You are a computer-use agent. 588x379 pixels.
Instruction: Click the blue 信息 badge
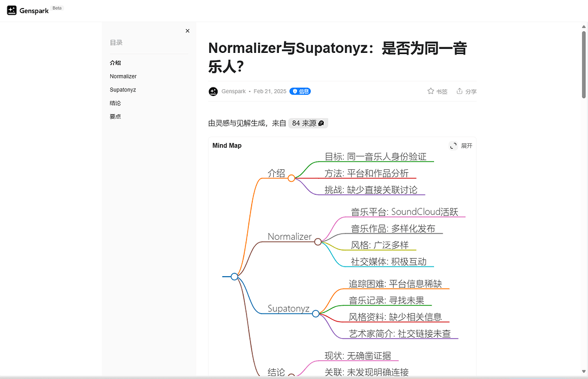(x=300, y=91)
